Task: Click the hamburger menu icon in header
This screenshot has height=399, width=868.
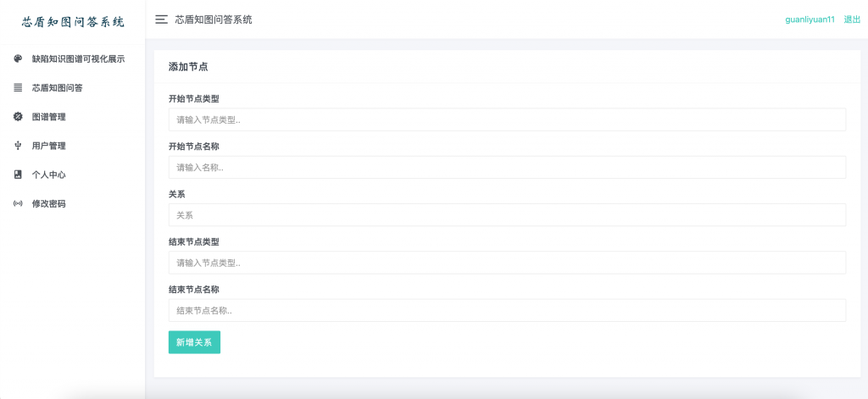Action: (x=161, y=19)
